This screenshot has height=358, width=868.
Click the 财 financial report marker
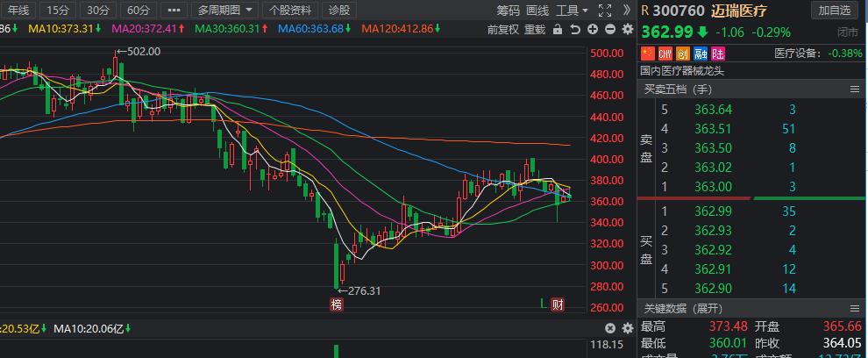tap(558, 304)
